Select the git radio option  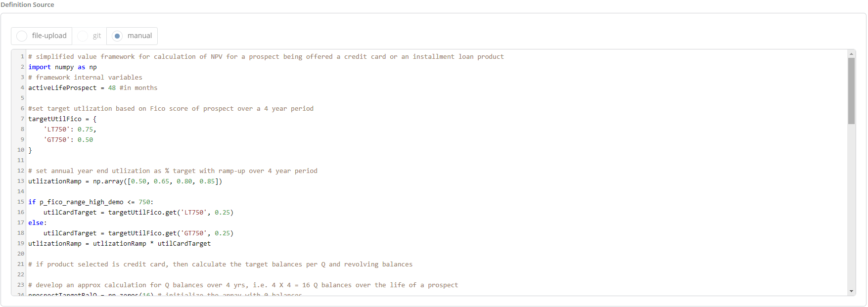(83, 36)
